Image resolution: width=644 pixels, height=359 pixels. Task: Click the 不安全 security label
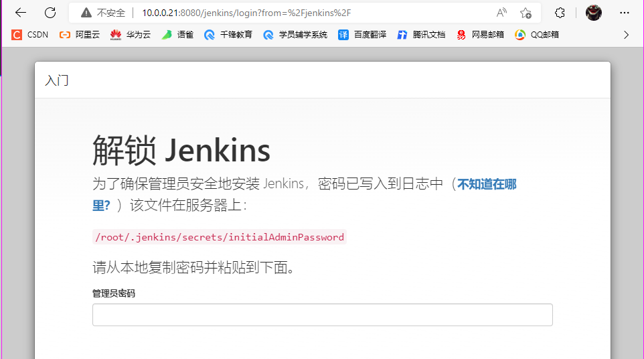[111, 13]
